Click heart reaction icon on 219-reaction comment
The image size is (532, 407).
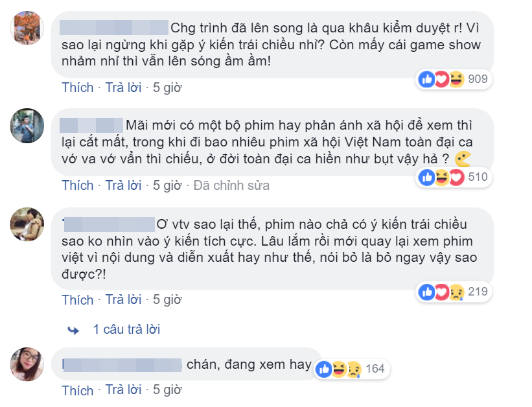[441, 292]
